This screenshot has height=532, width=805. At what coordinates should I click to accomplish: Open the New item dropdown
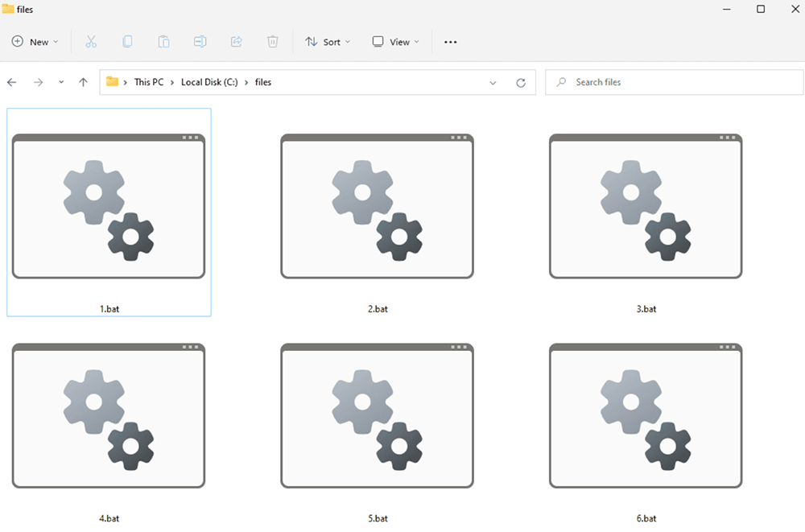pos(35,42)
